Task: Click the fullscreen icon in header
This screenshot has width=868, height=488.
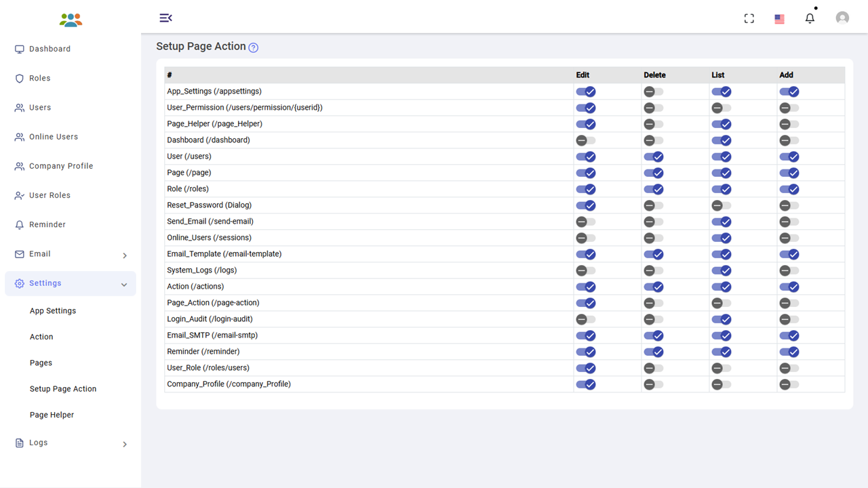Action: click(x=749, y=18)
